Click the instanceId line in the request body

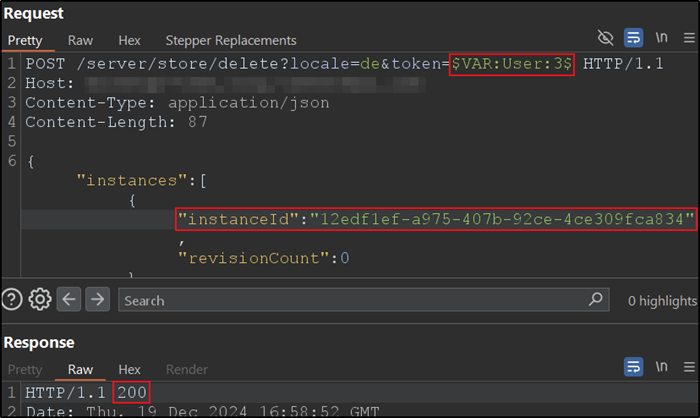436,219
